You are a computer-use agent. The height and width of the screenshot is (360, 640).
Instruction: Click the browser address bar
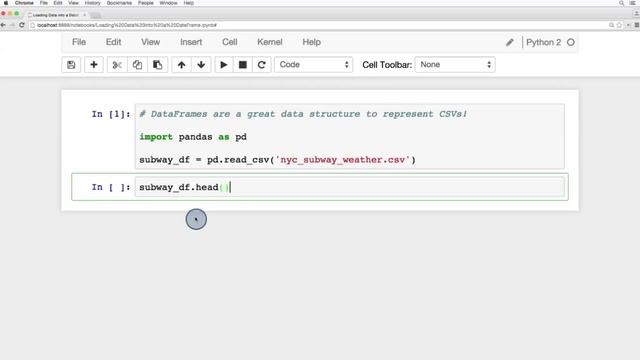tap(318, 25)
